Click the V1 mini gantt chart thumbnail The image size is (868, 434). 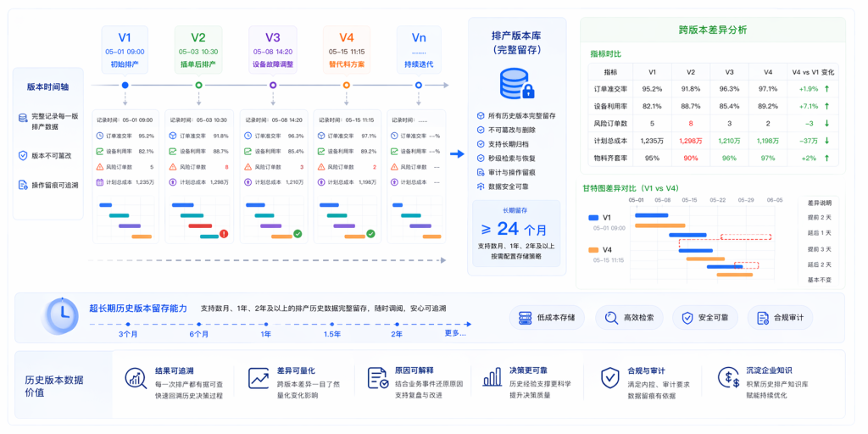click(125, 220)
